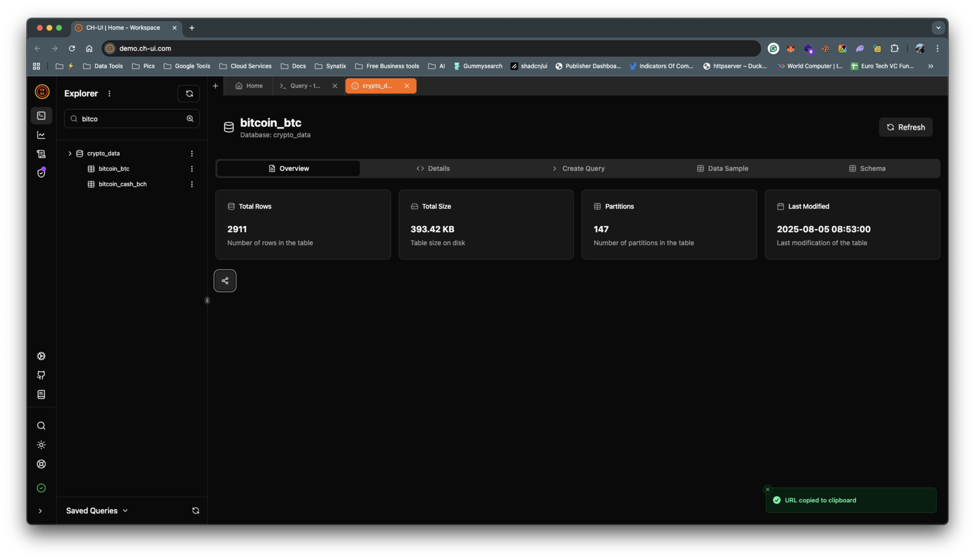Open the Chrome three-dot menu

pos(937,48)
